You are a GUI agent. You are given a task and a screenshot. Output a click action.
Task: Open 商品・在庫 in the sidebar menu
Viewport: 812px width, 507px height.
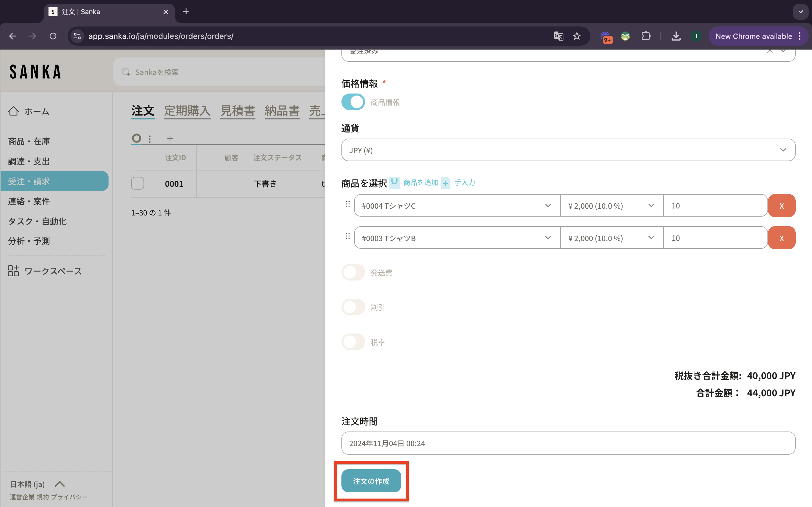(29, 141)
